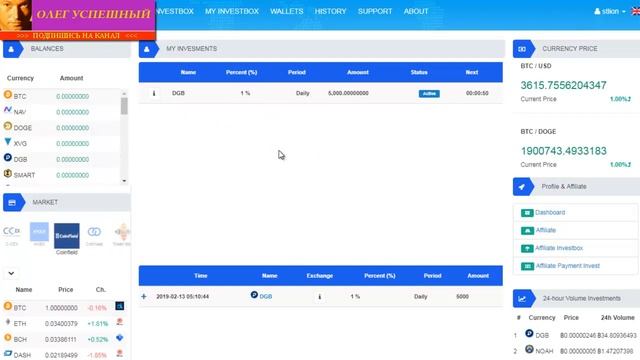The height and width of the screenshot is (360, 640).
Task: Open the WALLETS menu item
Action: click(x=287, y=11)
